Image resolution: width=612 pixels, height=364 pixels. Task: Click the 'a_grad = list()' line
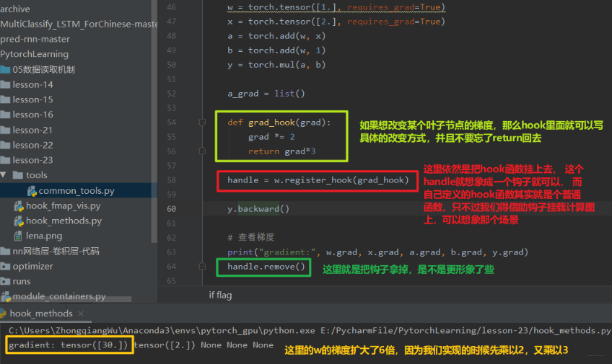[266, 94]
